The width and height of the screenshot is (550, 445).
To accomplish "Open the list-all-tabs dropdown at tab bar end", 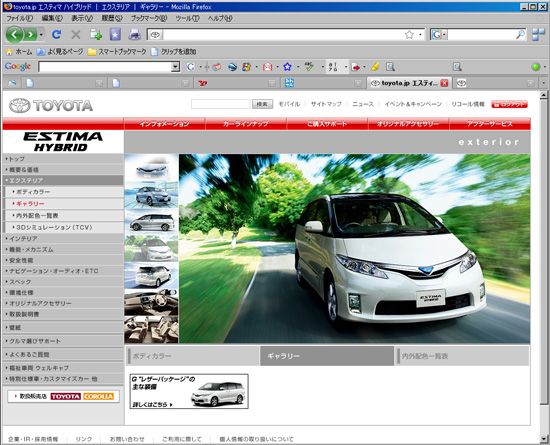I will tap(544, 83).
